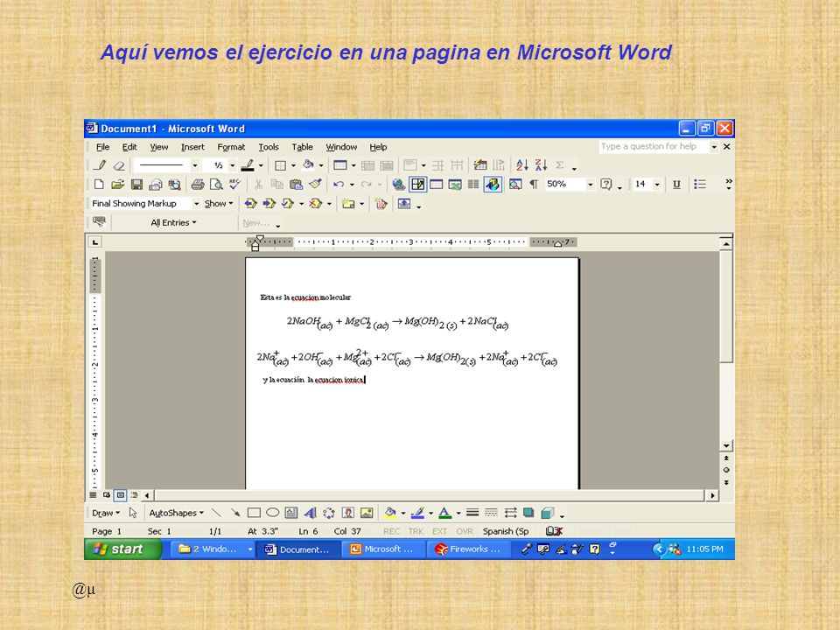Toggle REC macro recording indicator
Viewport: 840px width, 630px height.
pyautogui.click(x=392, y=531)
